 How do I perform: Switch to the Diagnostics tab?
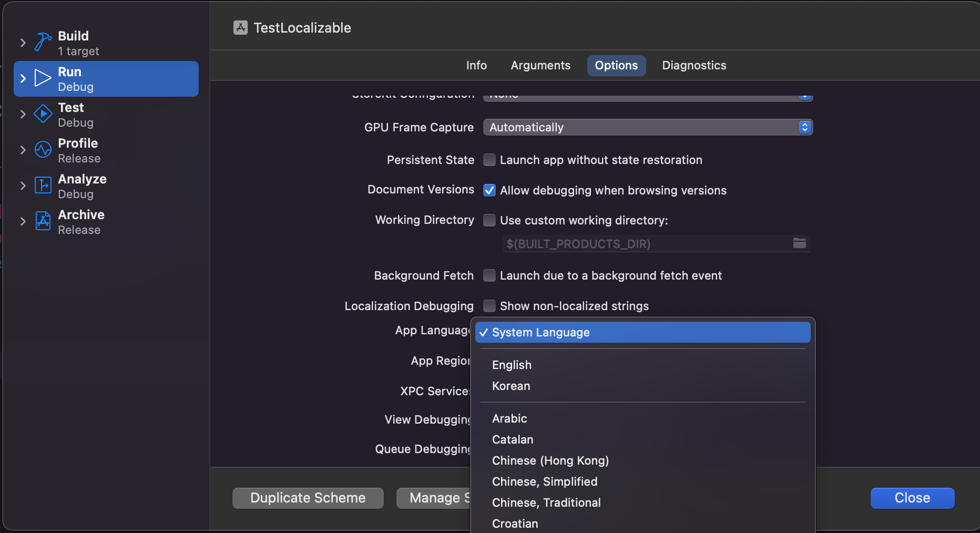tap(694, 66)
